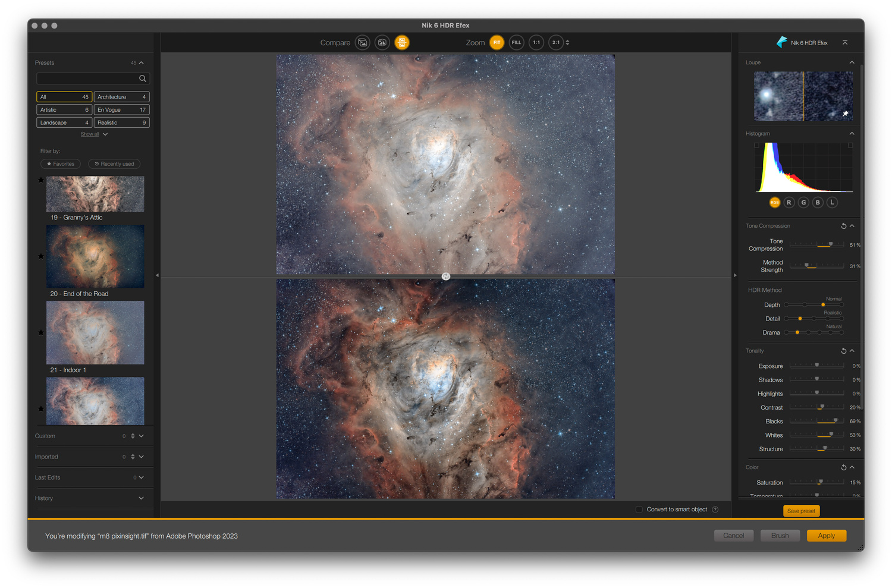This screenshot has width=892, height=588.
Task: Star the End of the Road preset
Action: (41, 256)
